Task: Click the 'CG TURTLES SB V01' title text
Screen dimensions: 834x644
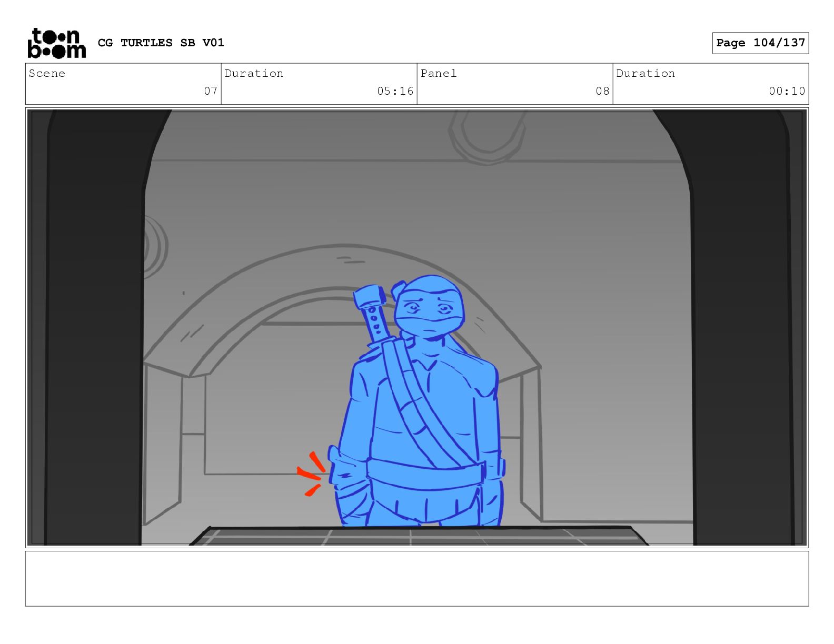Action: click(x=161, y=43)
